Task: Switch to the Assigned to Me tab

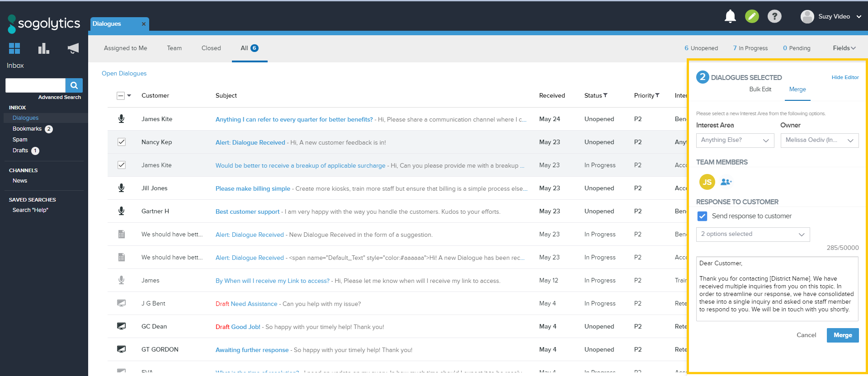Action: click(x=125, y=48)
